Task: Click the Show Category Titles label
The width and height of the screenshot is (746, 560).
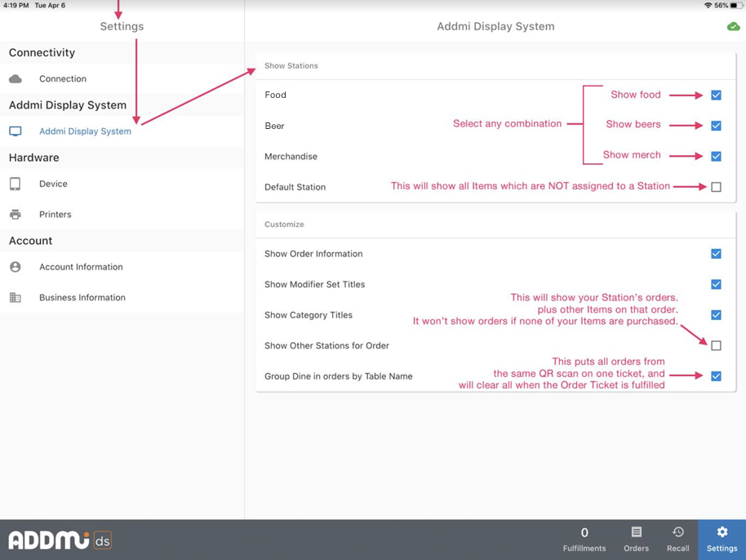Action: click(309, 315)
